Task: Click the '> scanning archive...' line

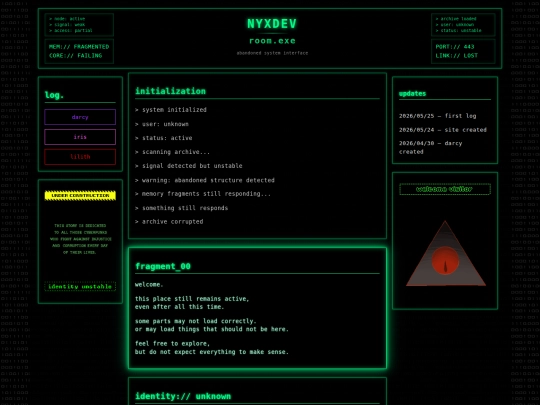Action: click(x=172, y=152)
